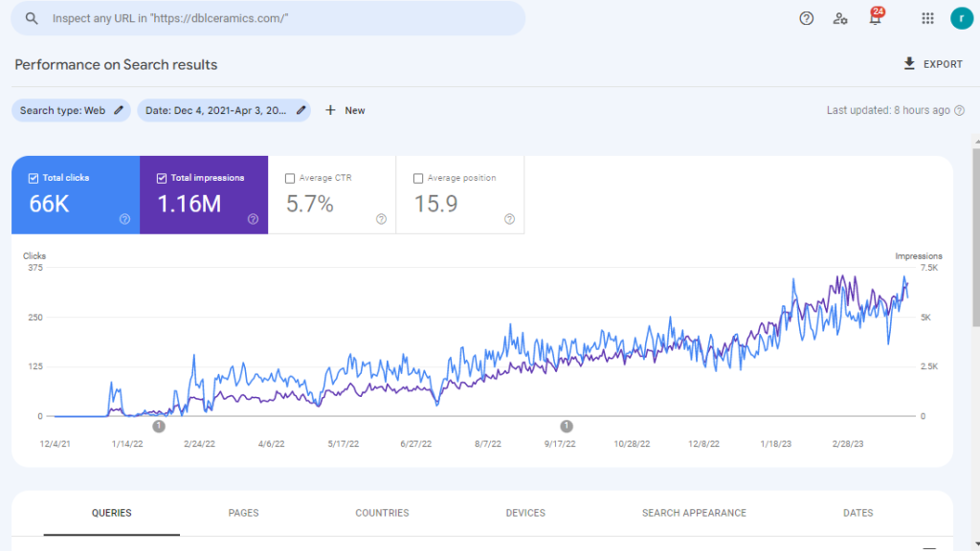
Task: Click the help icon on Total clicks card
Action: (124, 219)
